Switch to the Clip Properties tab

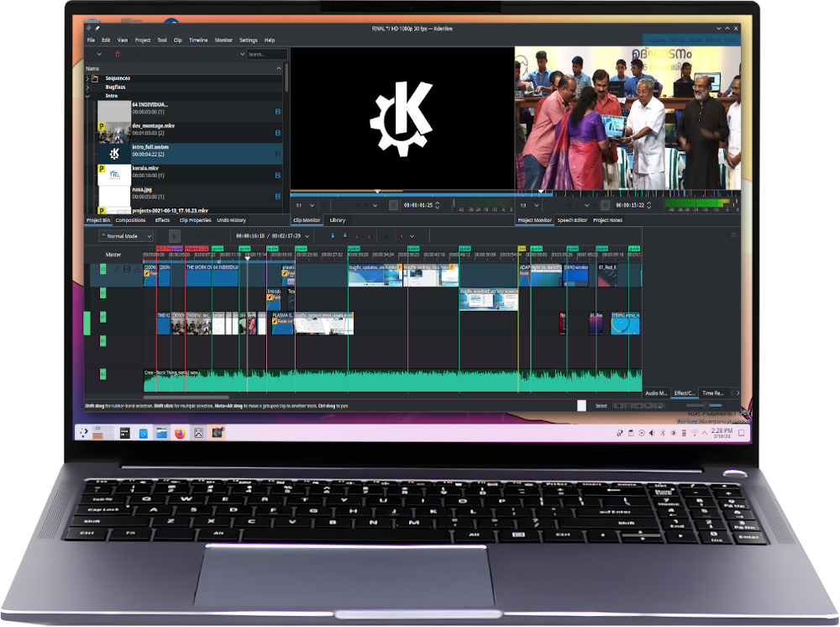195,220
